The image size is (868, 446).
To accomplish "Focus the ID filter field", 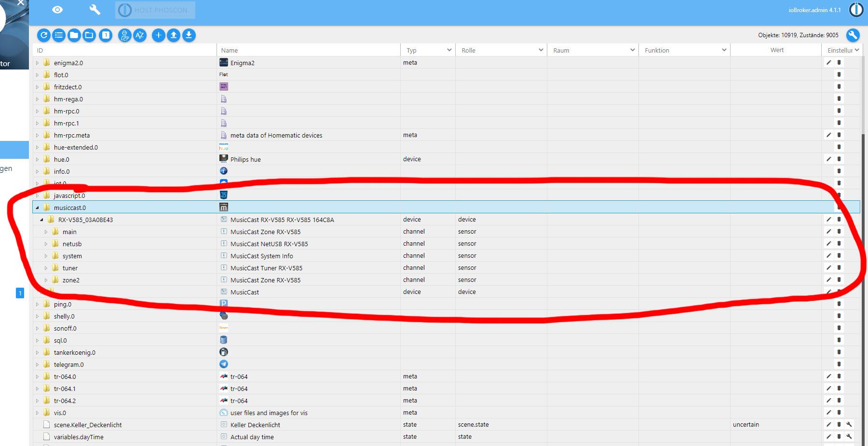I will pyautogui.click(x=124, y=50).
